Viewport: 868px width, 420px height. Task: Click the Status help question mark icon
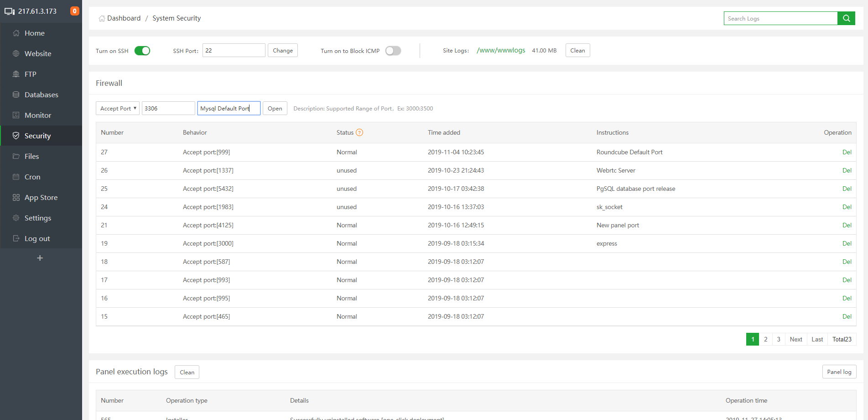(359, 132)
